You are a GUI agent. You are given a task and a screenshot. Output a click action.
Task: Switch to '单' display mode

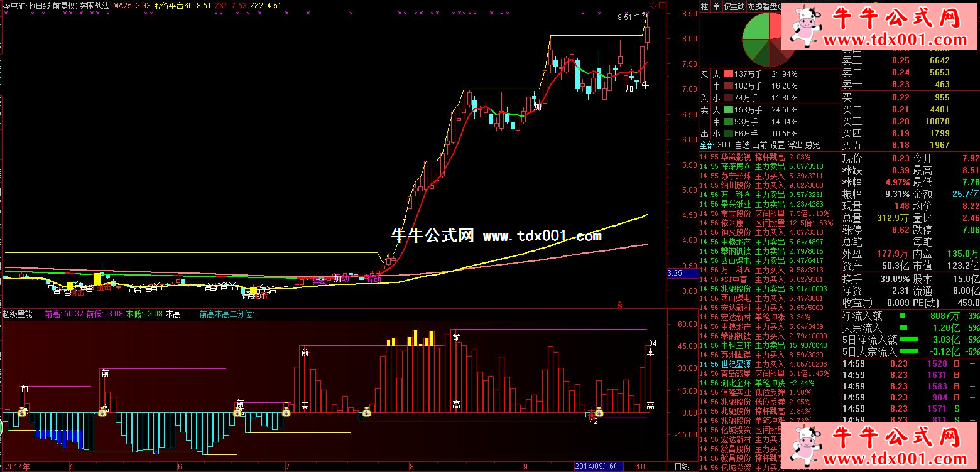[716, 6]
